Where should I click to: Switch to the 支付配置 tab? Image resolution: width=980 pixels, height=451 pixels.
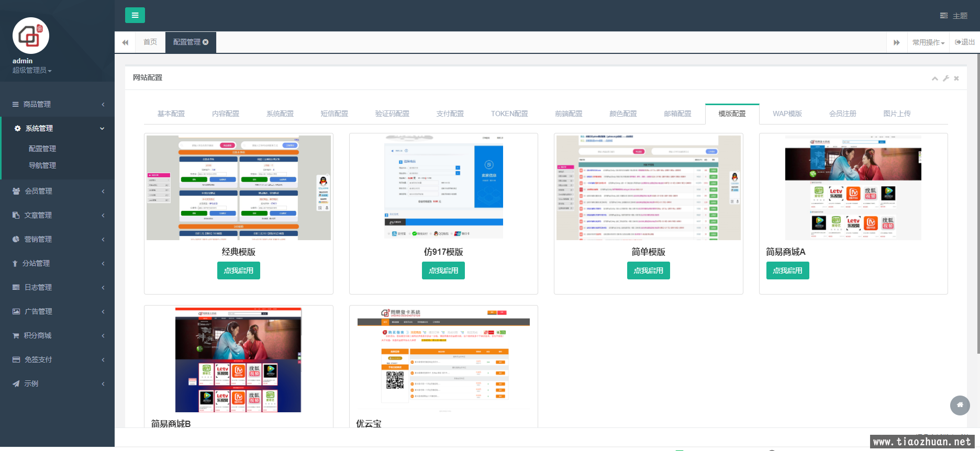click(450, 114)
